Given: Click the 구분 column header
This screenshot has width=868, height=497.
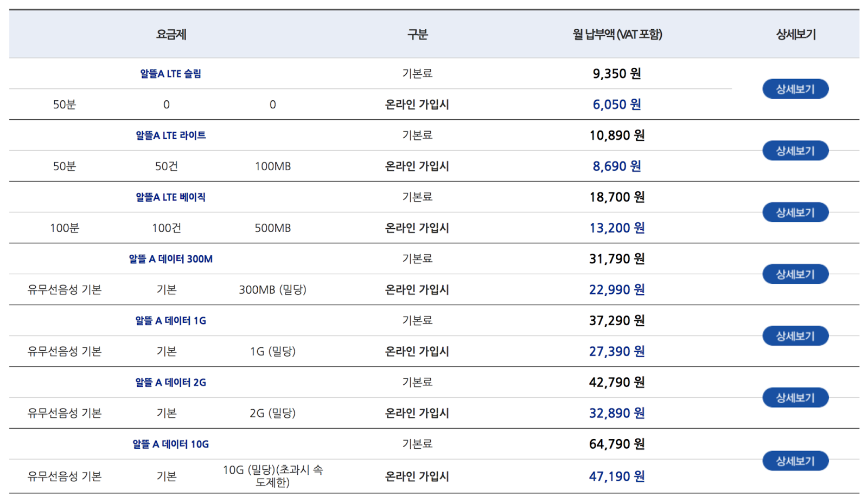Looking at the screenshot, I should click(417, 35).
